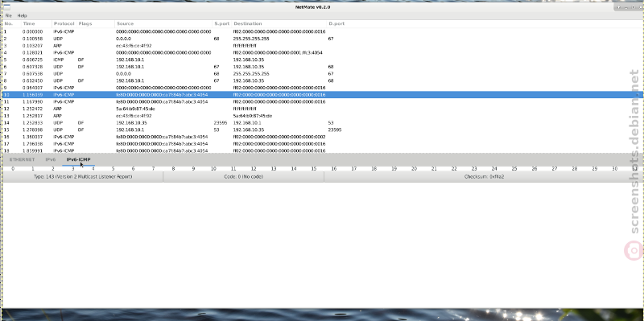Click the S.port column header
Image resolution: width=644 pixels, height=321 pixels.
pos(222,24)
